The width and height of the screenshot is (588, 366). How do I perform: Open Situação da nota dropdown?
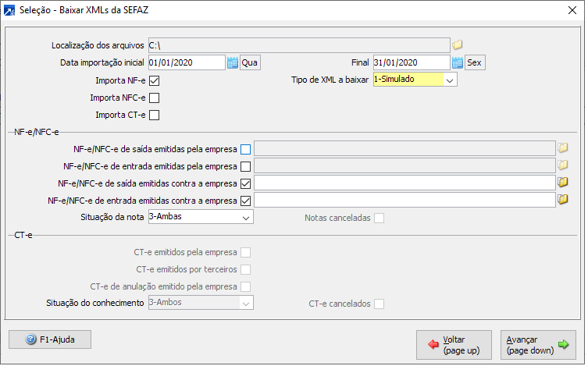pos(246,217)
